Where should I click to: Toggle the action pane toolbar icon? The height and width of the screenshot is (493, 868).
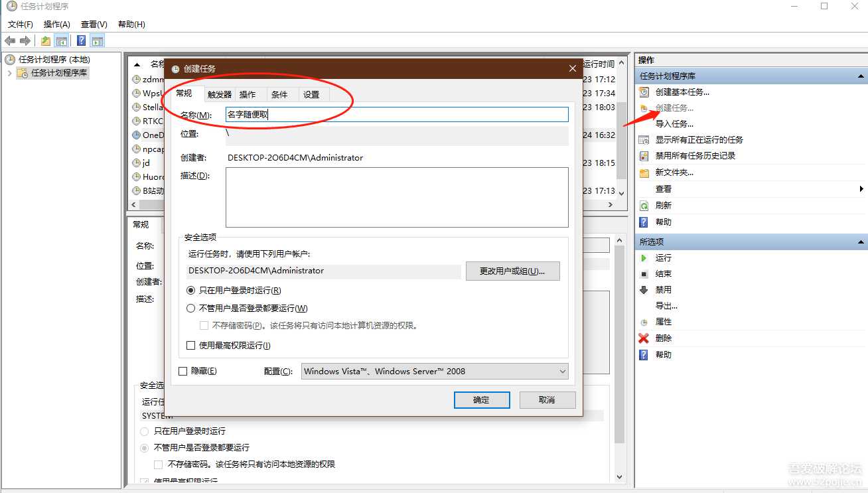[98, 41]
